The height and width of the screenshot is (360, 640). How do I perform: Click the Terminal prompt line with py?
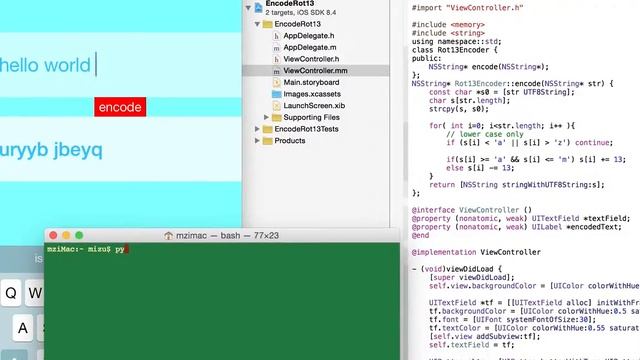pyautogui.click(x=88, y=249)
